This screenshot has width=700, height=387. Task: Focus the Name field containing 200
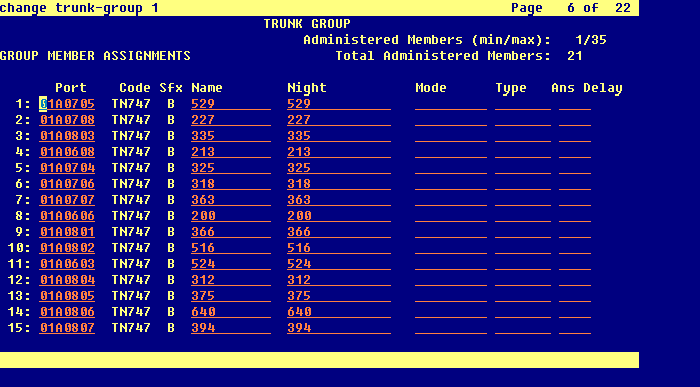(231, 216)
